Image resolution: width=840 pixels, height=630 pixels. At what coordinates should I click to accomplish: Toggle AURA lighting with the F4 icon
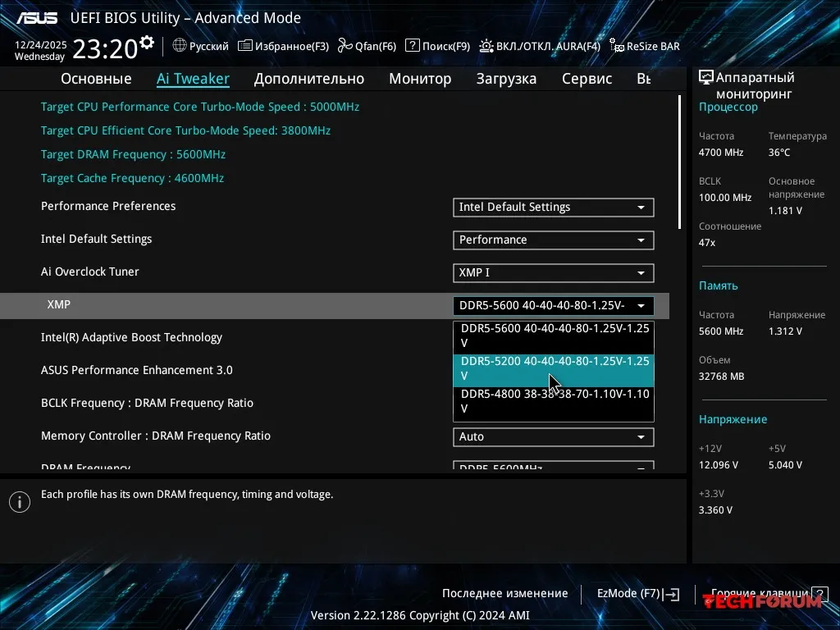[x=486, y=46]
